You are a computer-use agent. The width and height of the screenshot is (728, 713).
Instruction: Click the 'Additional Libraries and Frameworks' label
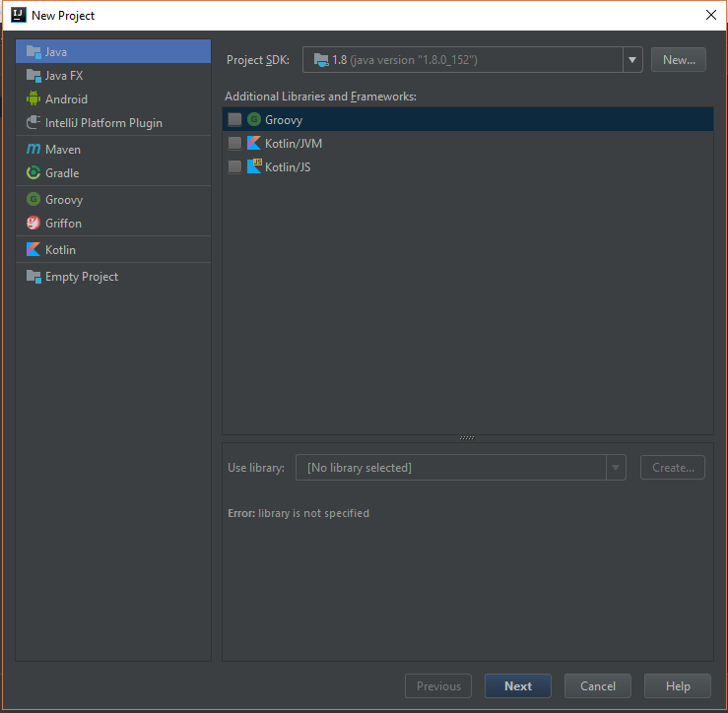(320, 97)
